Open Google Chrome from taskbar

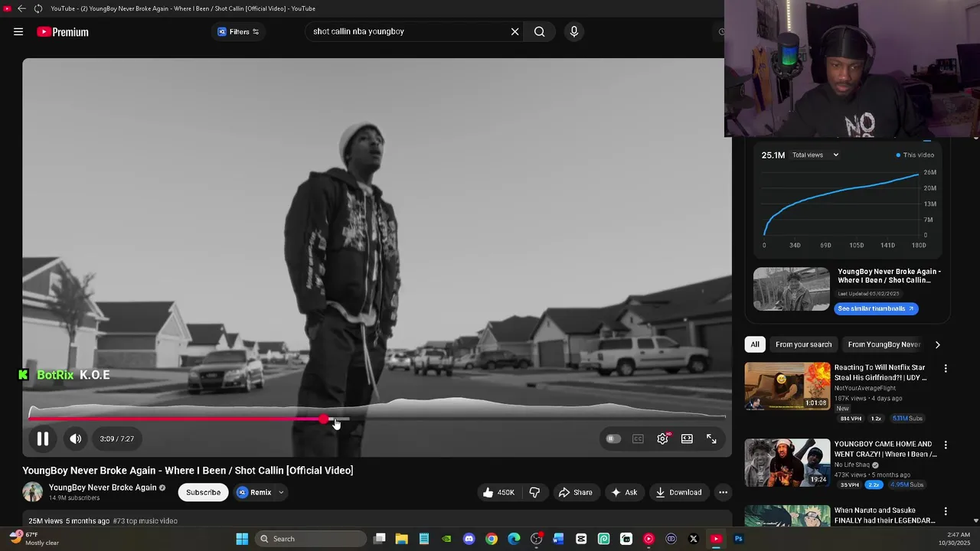point(492,539)
